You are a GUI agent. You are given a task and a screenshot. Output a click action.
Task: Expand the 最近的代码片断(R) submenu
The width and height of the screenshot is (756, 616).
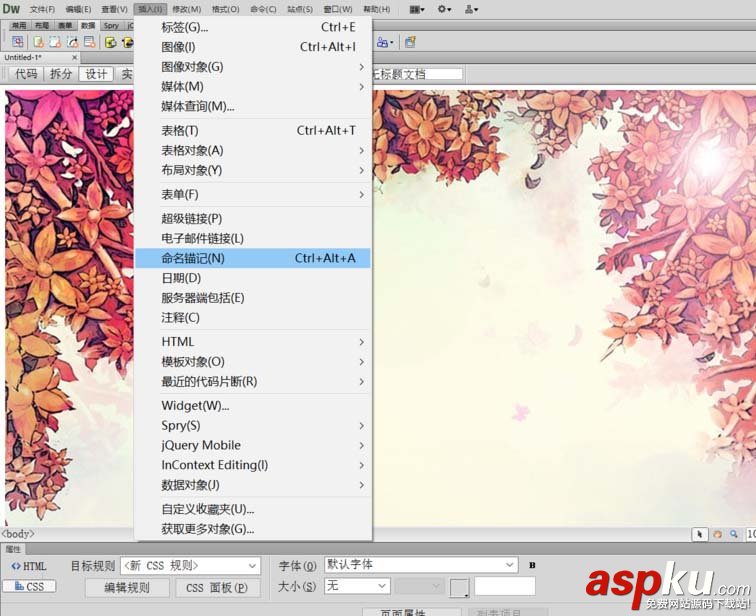[x=253, y=381]
